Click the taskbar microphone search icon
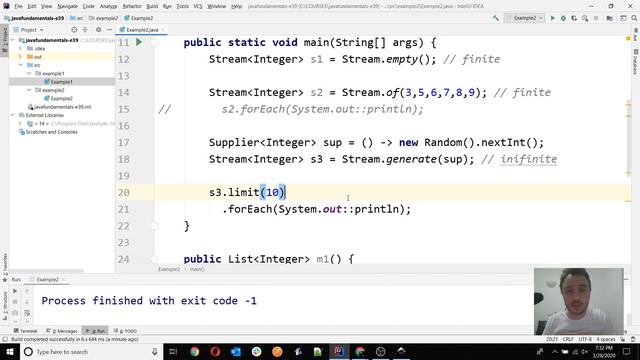640x360 pixels. click(x=155, y=351)
